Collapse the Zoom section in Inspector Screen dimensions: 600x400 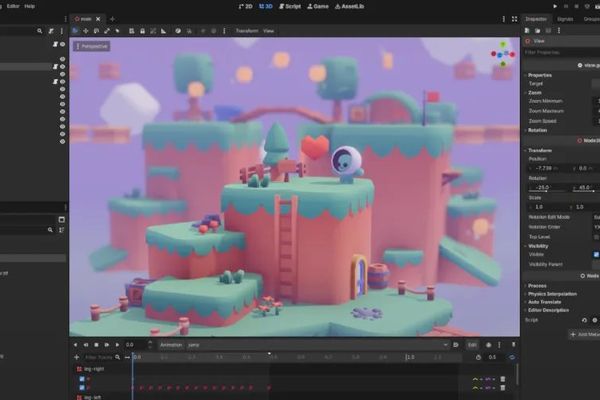535,93
